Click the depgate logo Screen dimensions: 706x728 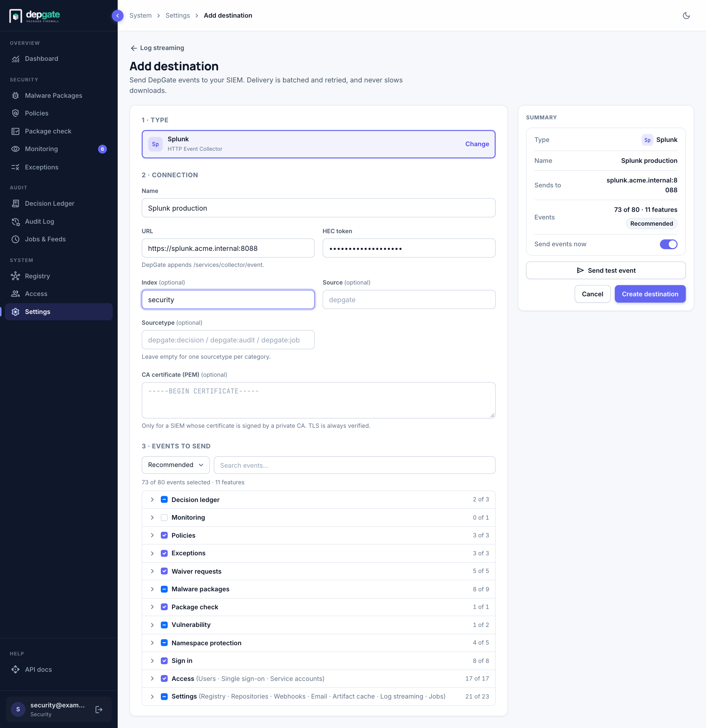tap(35, 16)
